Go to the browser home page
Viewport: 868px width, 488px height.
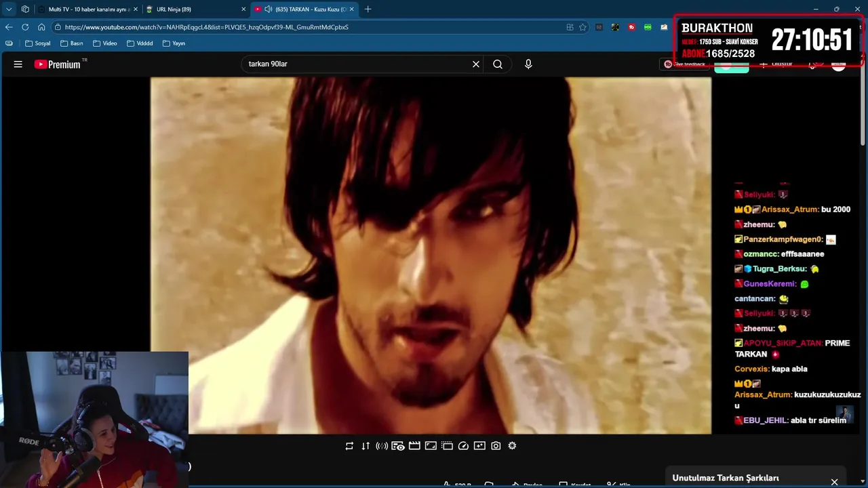(x=41, y=27)
